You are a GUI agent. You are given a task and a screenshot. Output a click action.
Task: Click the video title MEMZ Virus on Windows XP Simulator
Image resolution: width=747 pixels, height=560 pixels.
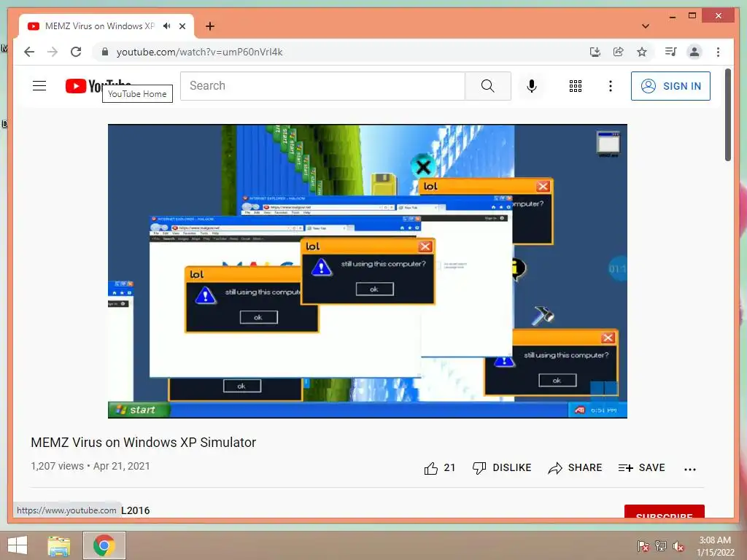(x=144, y=443)
